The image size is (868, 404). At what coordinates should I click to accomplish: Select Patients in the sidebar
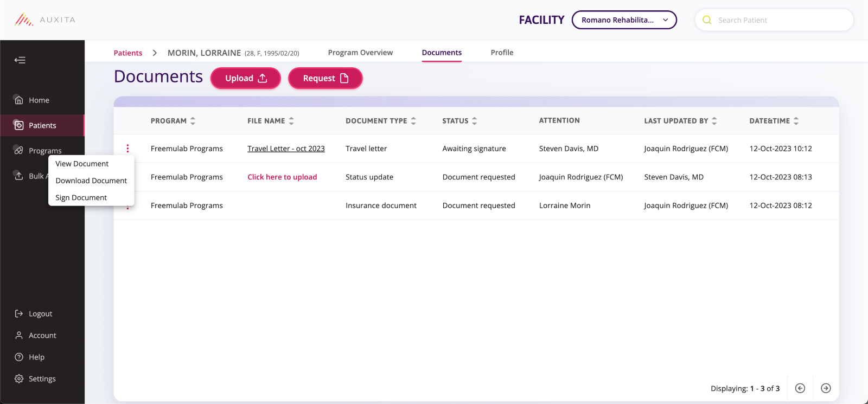[42, 125]
